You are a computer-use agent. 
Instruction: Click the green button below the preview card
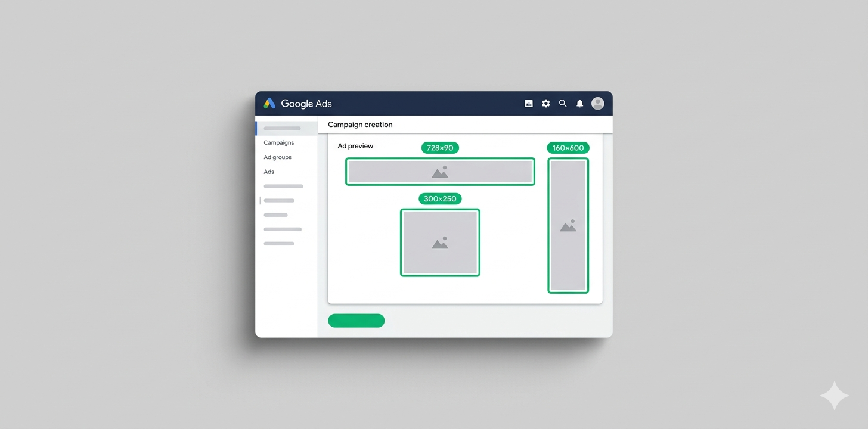[x=356, y=321]
